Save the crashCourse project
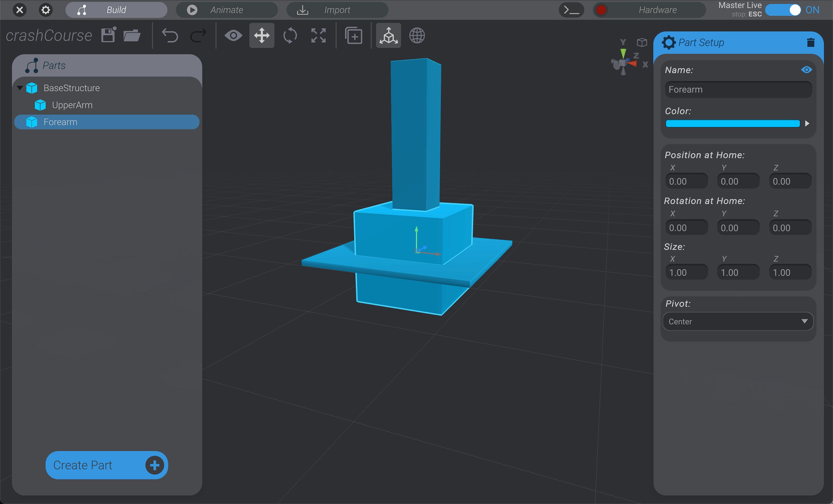 coord(108,35)
